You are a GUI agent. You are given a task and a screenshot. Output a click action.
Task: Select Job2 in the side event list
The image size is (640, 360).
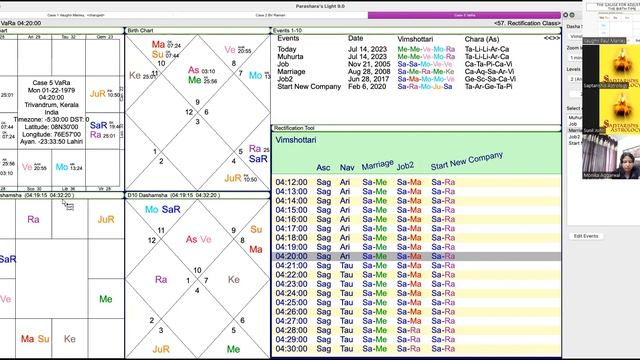tap(574, 137)
